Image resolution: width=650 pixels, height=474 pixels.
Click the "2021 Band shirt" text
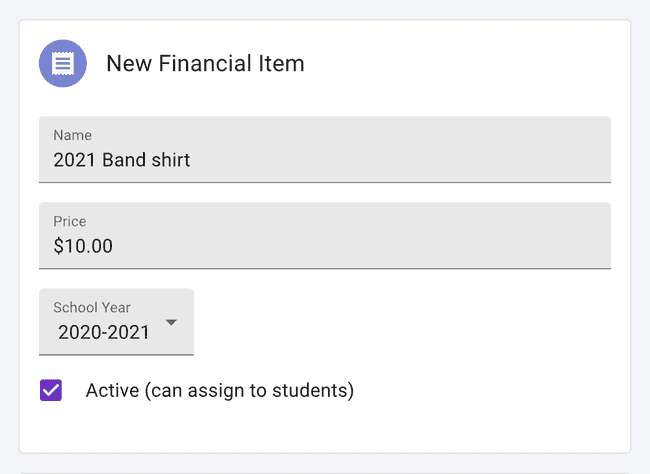coord(122,160)
